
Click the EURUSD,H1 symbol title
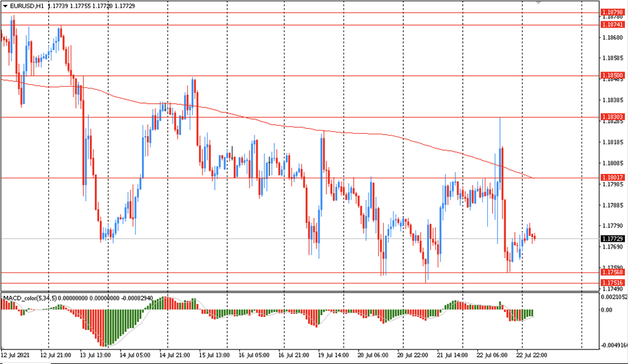click(x=27, y=6)
